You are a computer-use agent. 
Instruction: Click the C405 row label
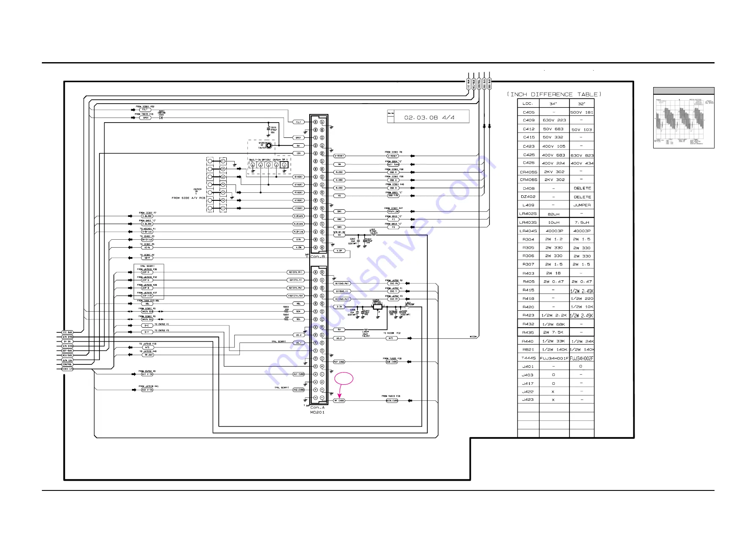[528, 112]
